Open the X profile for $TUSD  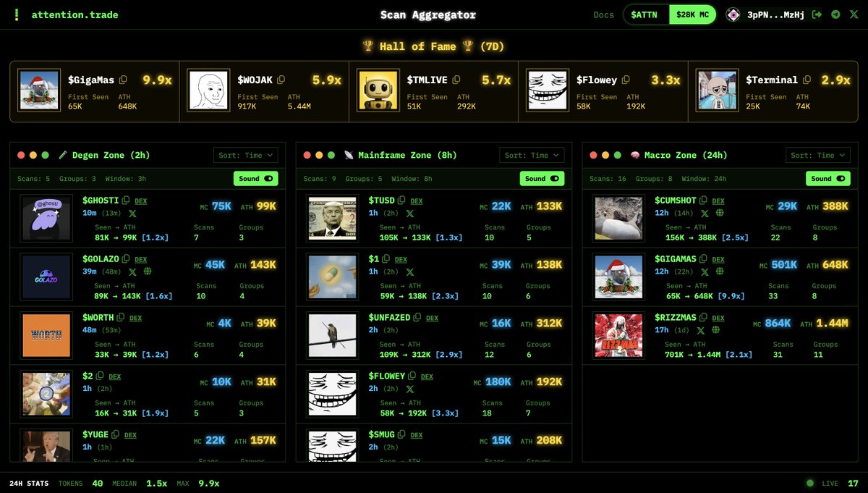(x=409, y=214)
